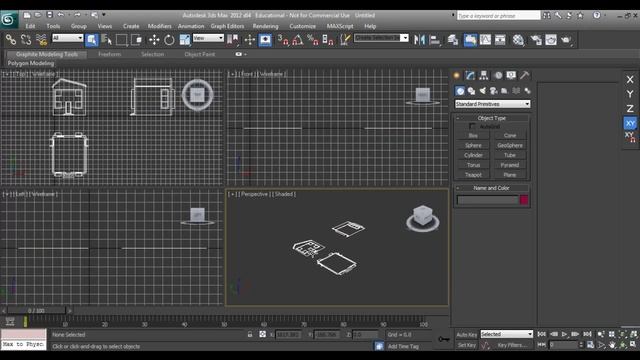Screen dimensions: 640x360
Task: Restrict to XY plane axis button
Action: point(630,123)
